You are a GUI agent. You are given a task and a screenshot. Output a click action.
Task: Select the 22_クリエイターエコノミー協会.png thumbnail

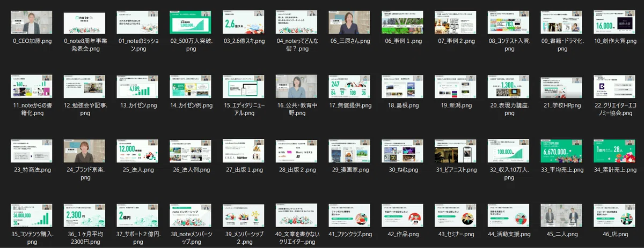point(614,87)
